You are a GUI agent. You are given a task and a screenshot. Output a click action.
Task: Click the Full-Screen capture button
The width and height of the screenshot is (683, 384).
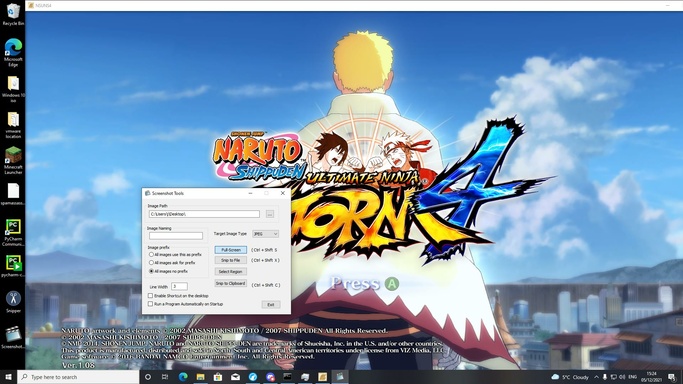point(230,250)
